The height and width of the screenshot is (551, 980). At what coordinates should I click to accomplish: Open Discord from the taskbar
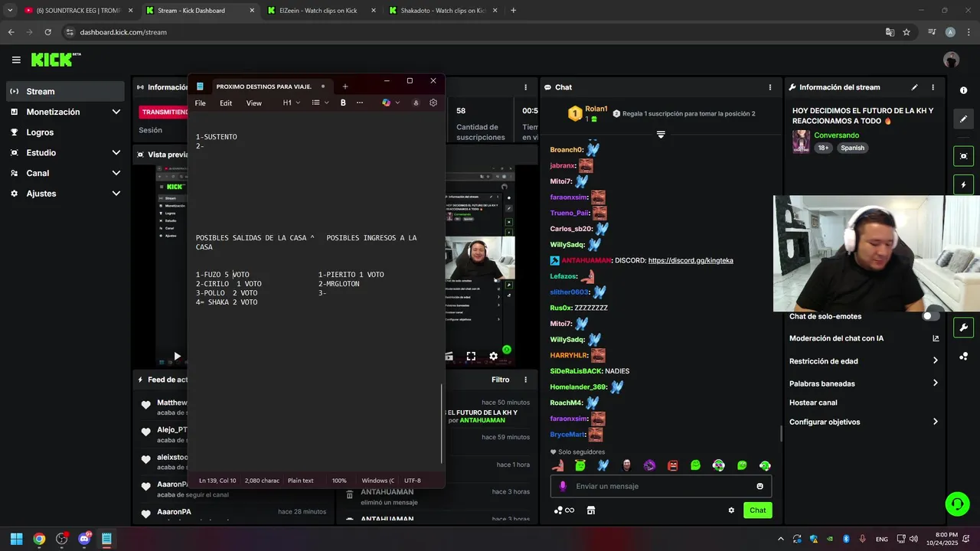(x=84, y=539)
